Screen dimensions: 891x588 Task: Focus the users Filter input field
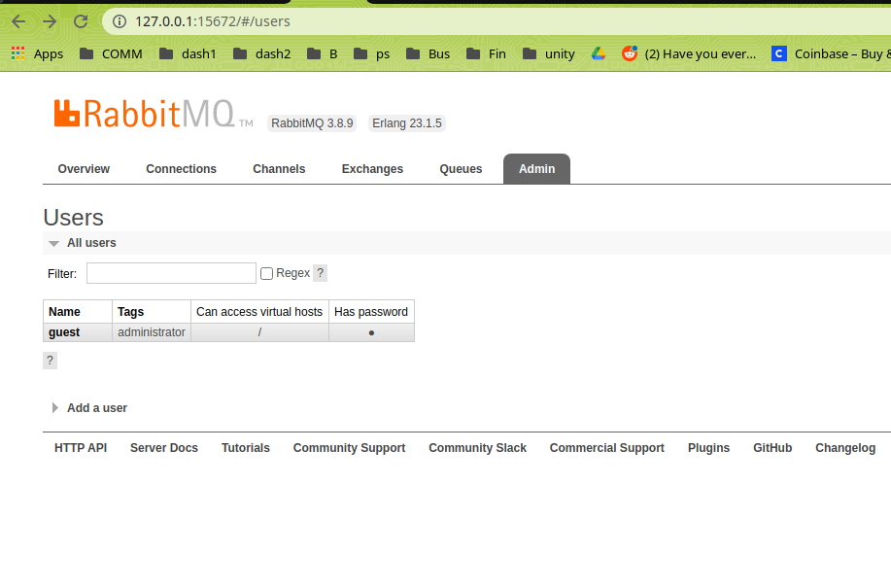click(171, 273)
